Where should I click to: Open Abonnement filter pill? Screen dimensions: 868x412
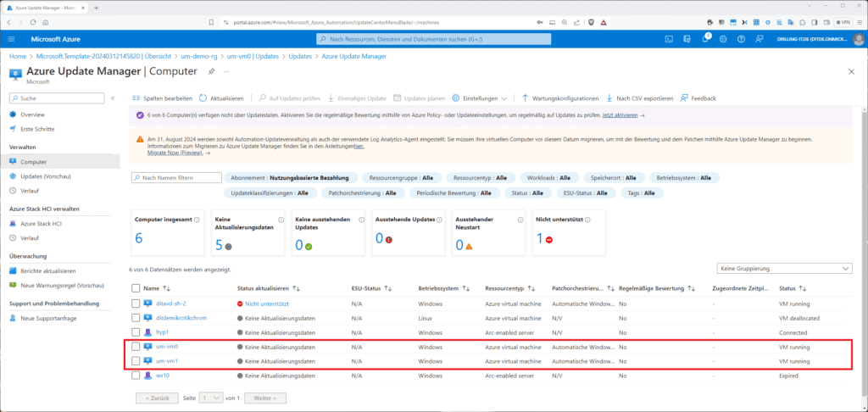click(290, 178)
